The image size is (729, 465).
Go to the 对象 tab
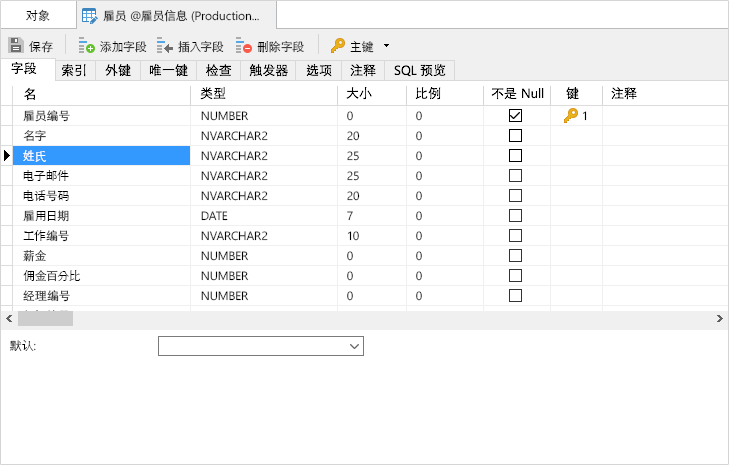pyautogui.click(x=38, y=15)
